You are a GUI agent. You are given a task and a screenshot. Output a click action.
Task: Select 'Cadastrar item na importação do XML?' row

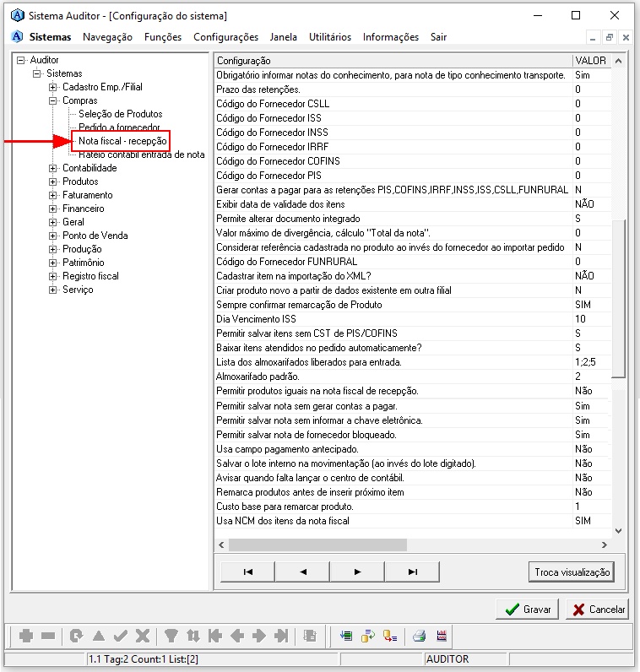[x=412, y=276]
